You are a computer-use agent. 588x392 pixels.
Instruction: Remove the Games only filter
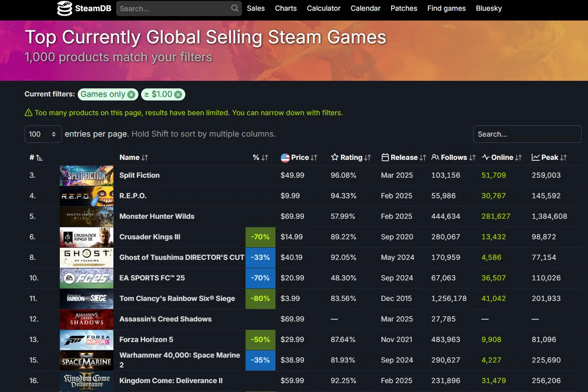point(131,94)
